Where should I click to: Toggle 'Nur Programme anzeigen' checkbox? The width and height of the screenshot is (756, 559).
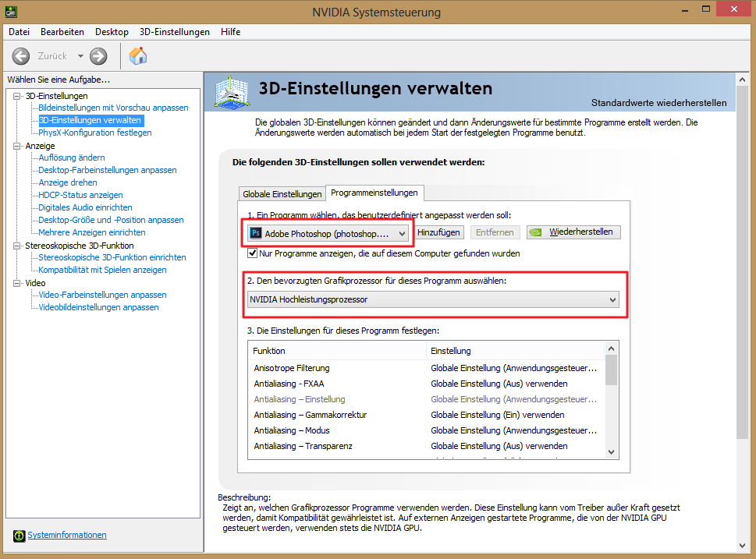(252, 253)
